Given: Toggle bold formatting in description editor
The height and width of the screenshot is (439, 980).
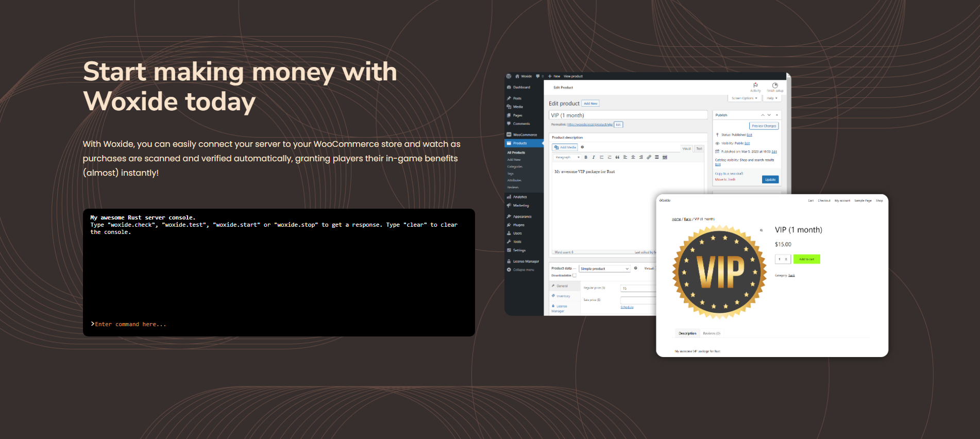Looking at the screenshot, I should click(586, 157).
